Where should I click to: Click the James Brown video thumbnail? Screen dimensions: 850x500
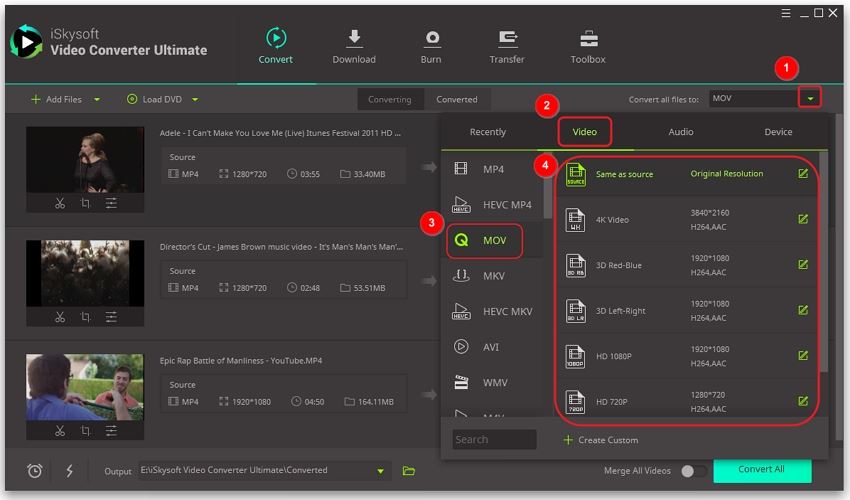coord(85,273)
